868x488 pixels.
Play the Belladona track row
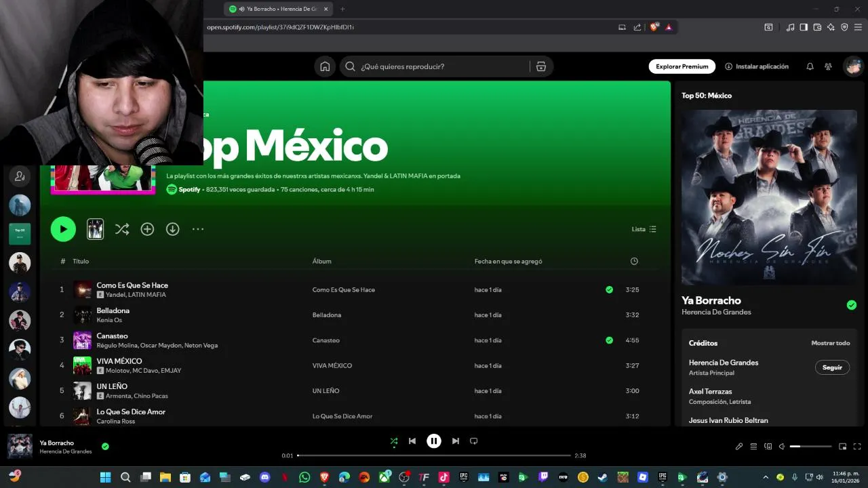pos(349,315)
